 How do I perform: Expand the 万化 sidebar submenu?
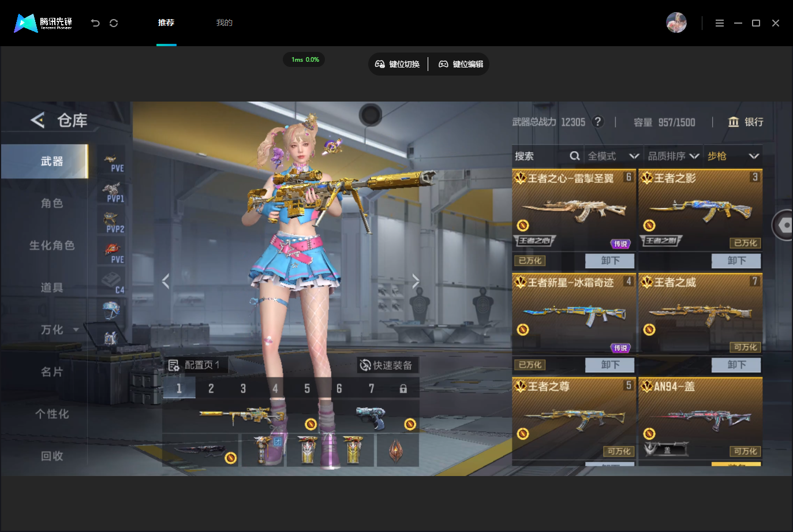point(76,329)
